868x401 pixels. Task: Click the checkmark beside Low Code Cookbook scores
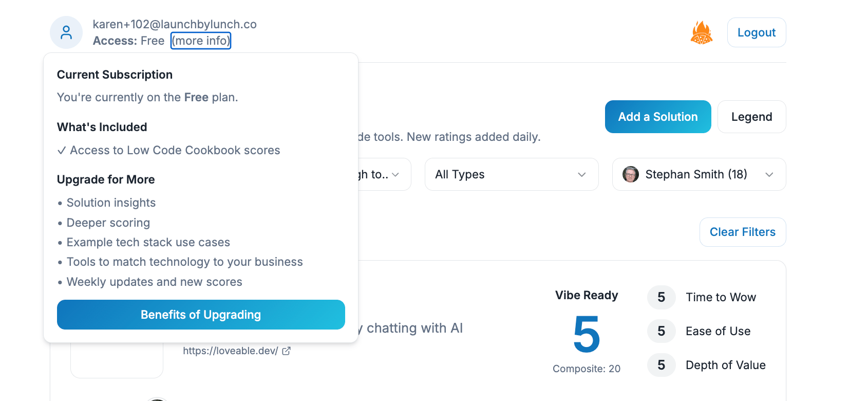point(62,150)
